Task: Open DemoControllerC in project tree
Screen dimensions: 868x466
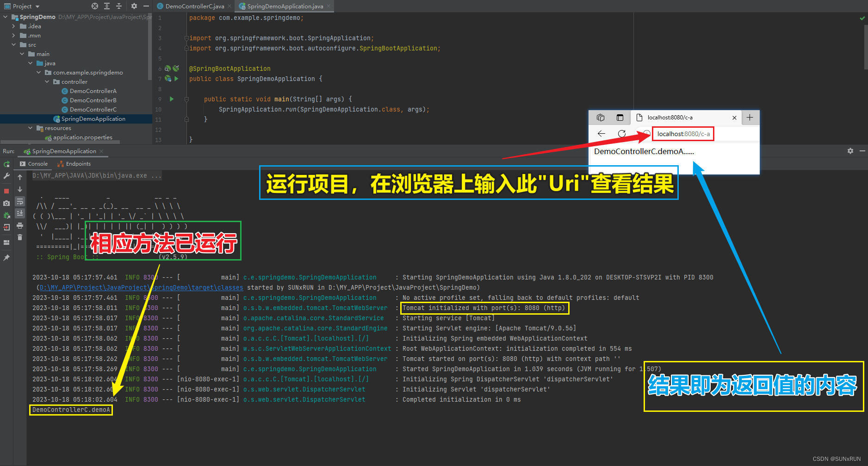Action: click(89, 110)
